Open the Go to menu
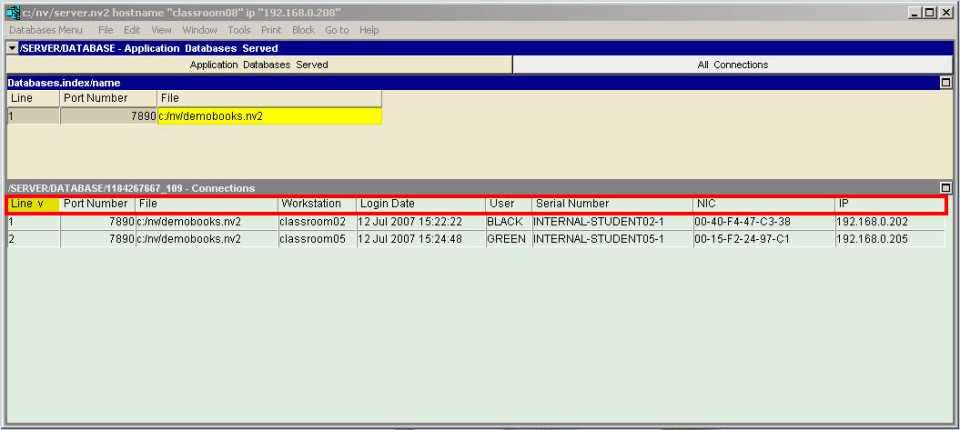The width and height of the screenshot is (960, 430). click(337, 30)
